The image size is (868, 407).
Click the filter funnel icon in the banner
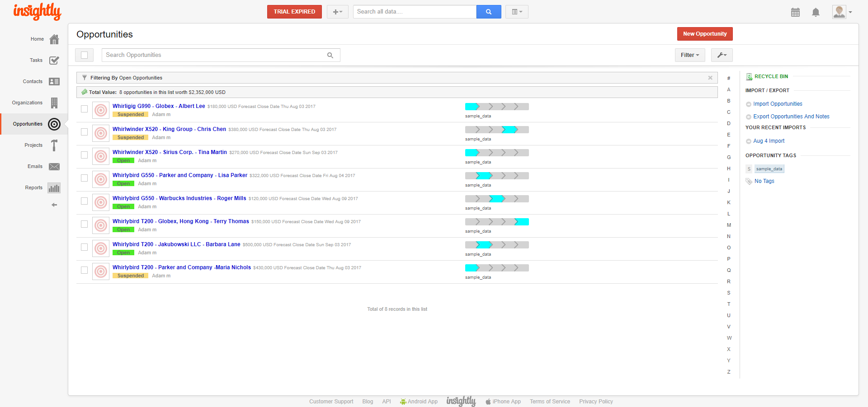tap(85, 78)
